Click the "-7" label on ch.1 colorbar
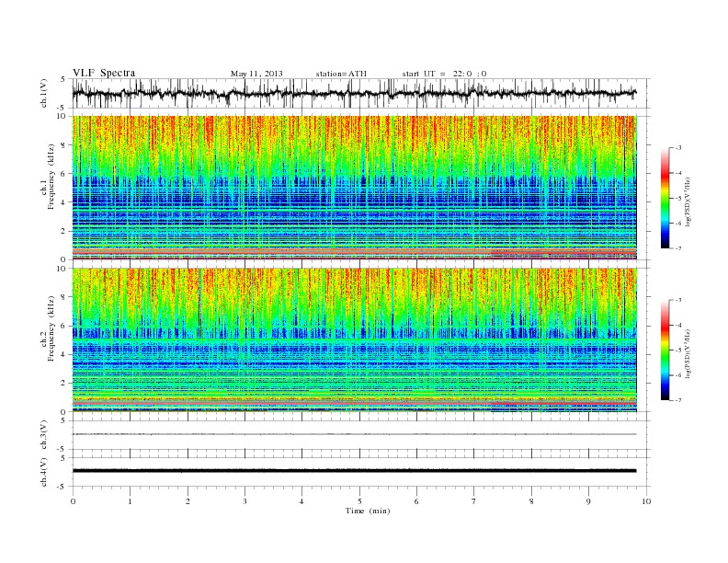This screenshot has width=728, height=563. [678, 248]
